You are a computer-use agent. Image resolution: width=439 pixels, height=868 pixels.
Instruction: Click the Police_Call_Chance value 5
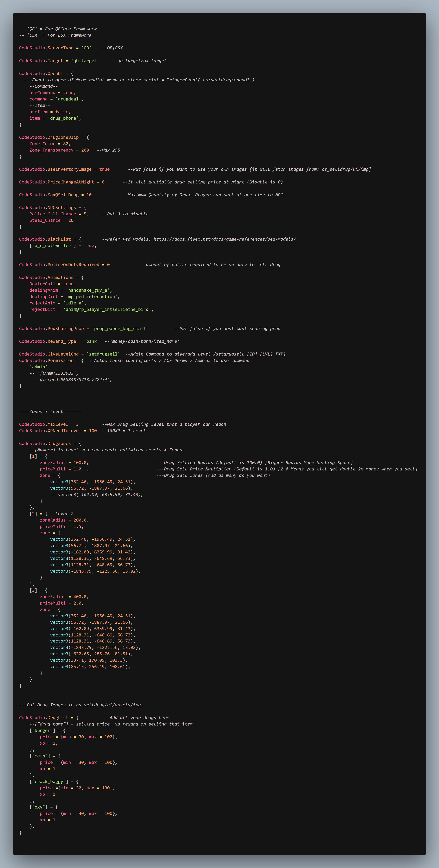pyautogui.click(x=85, y=214)
